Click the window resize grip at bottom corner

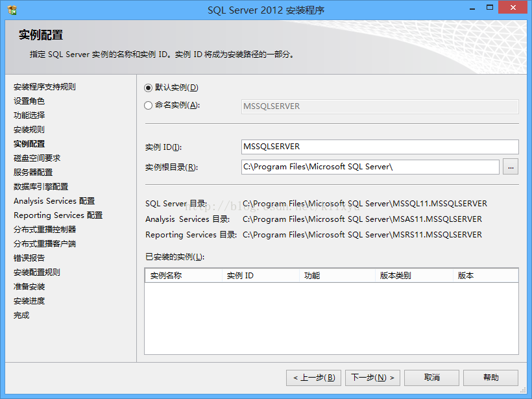click(523, 390)
